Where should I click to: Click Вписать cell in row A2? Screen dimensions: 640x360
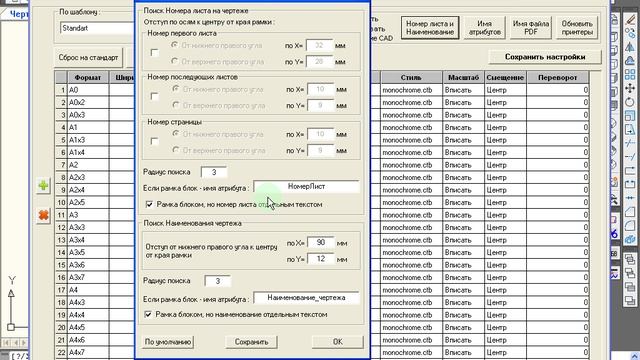(463, 165)
